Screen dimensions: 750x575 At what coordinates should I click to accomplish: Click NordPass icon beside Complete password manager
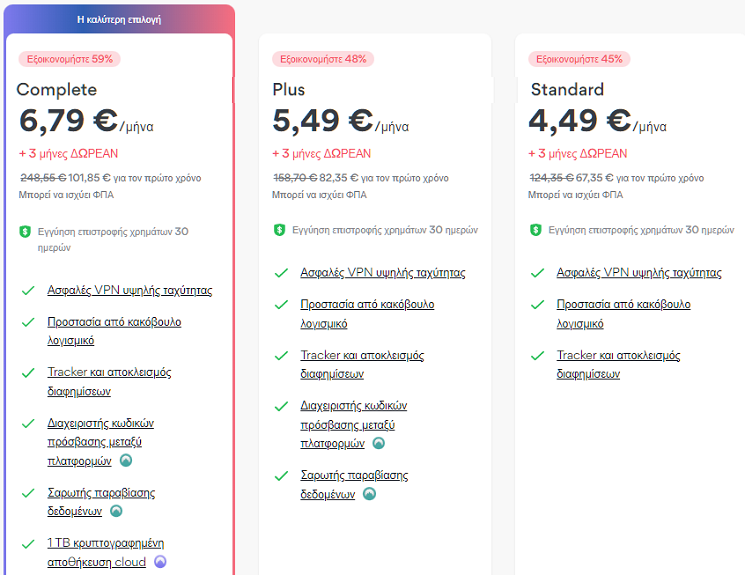coord(126,461)
